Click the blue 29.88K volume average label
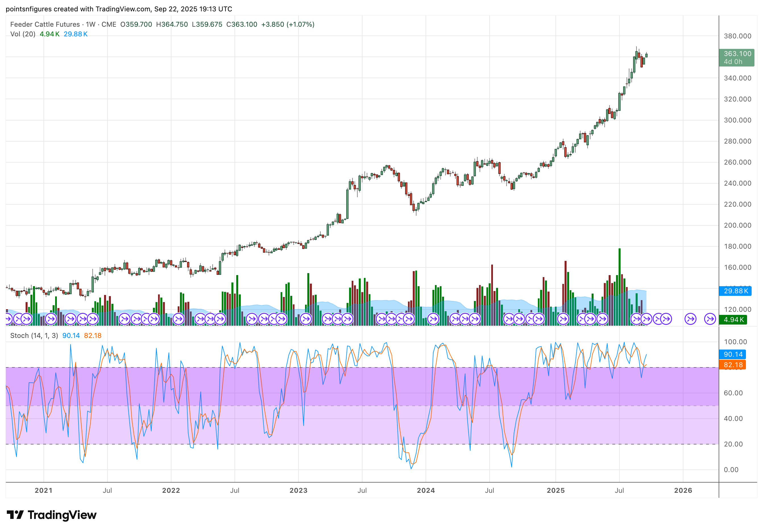Viewport: 763px width, 532px height. pyautogui.click(x=736, y=291)
